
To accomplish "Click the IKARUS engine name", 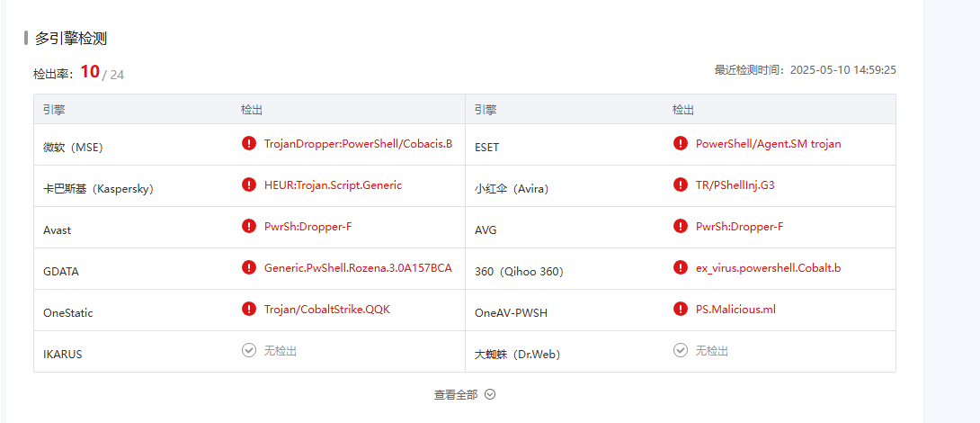I will 63,355.
